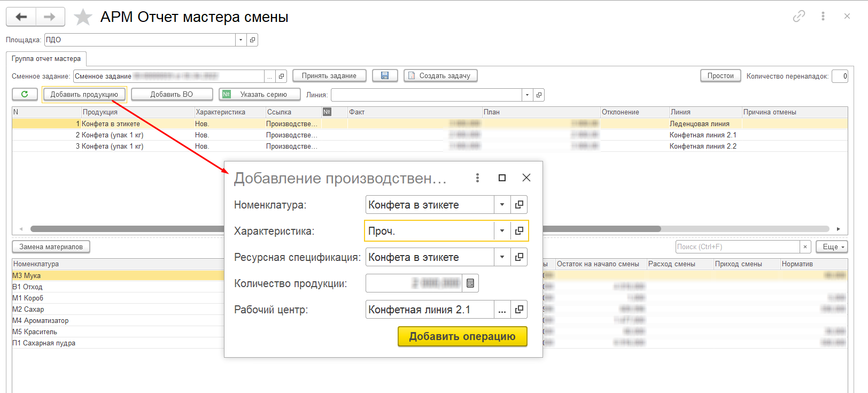Open the Линия filter dropdown
The height and width of the screenshot is (393, 868).
(x=527, y=95)
